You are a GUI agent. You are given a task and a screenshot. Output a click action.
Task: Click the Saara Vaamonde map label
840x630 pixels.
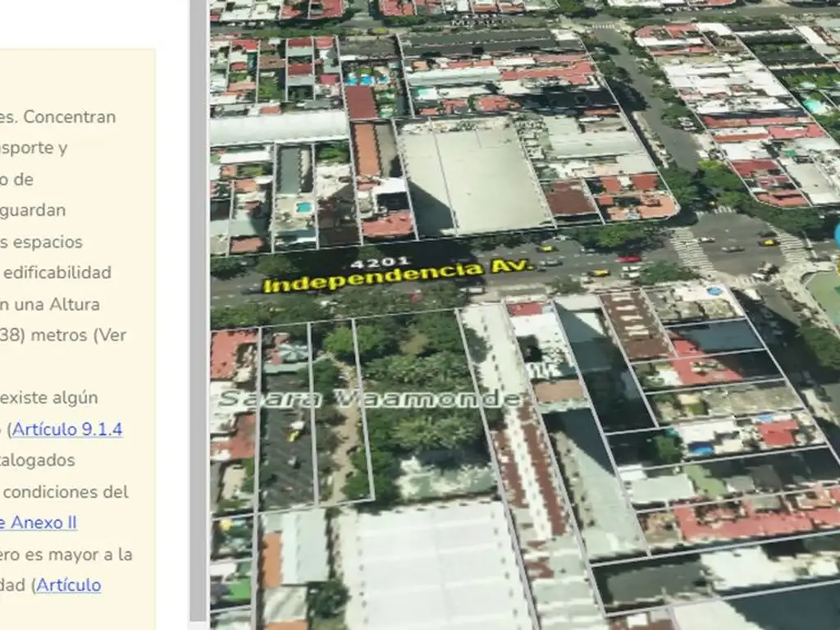point(370,399)
